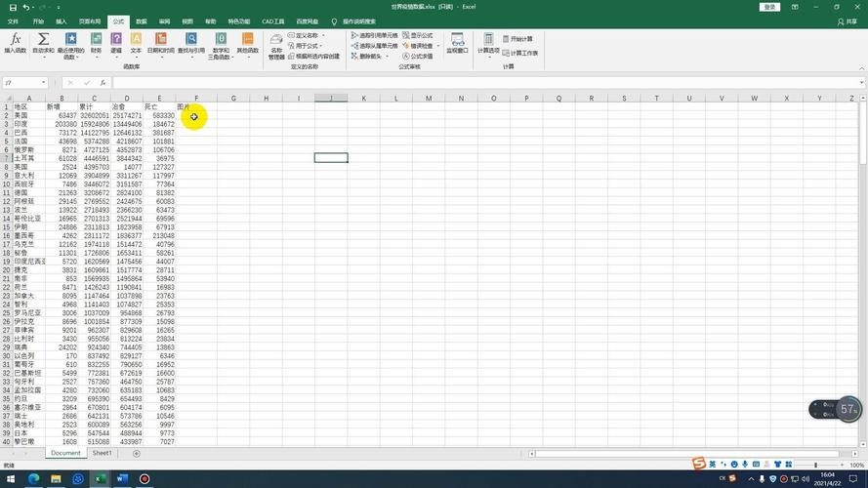Toggle Show Formulas mode

pyautogui.click(x=418, y=35)
